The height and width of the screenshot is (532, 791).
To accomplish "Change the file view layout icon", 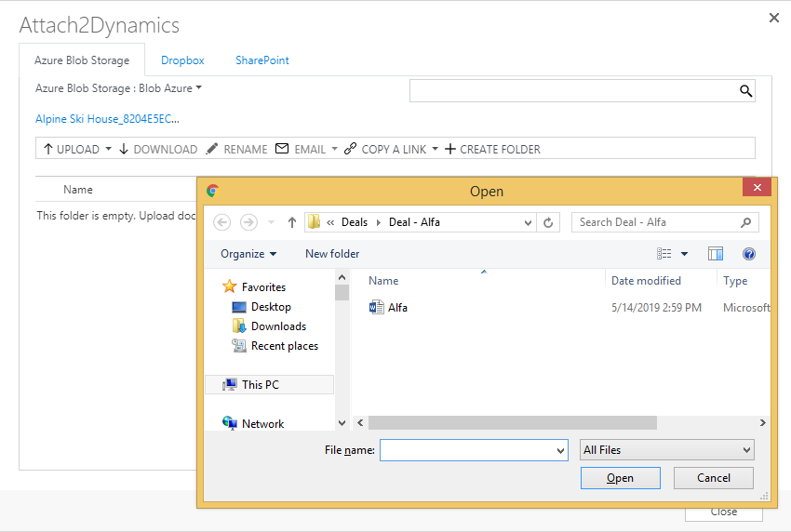I will click(664, 254).
